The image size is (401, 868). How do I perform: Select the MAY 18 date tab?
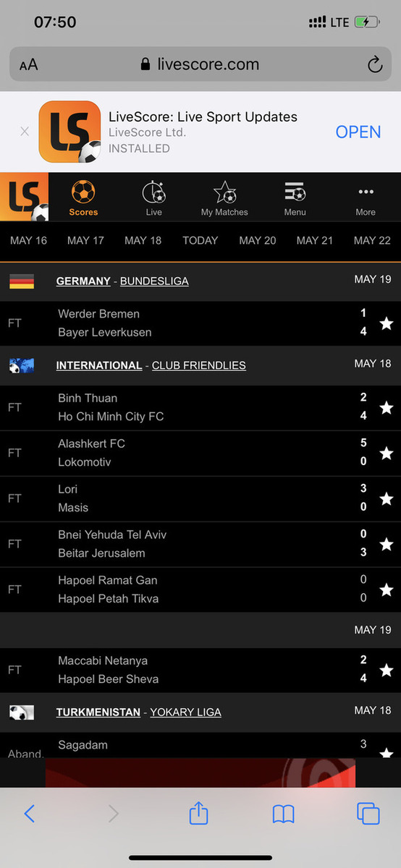(143, 241)
